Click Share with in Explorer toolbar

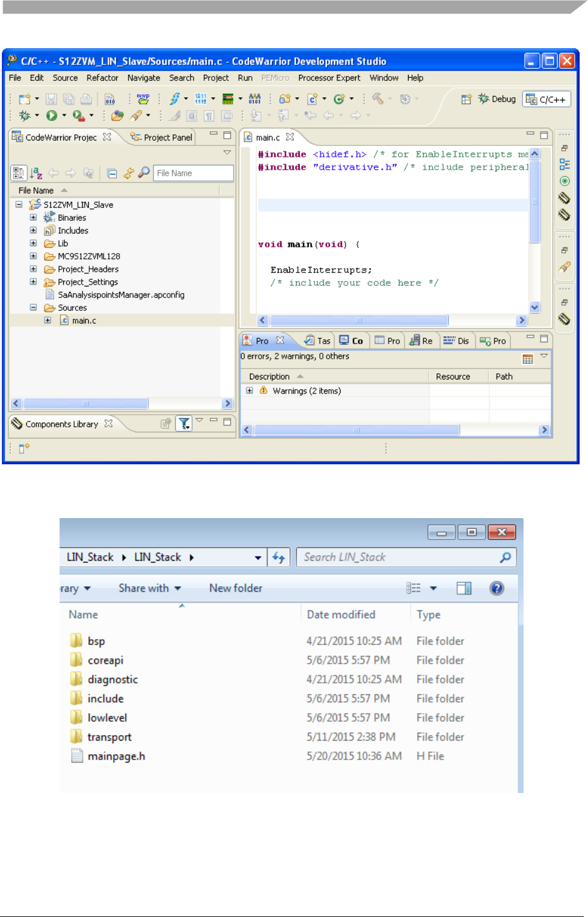coord(150,588)
